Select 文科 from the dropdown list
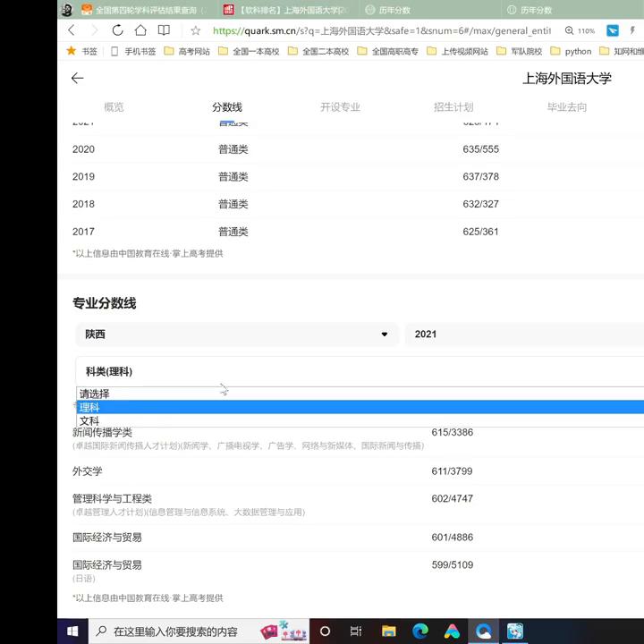The width and height of the screenshot is (644, 644). [x=360, y=420]
